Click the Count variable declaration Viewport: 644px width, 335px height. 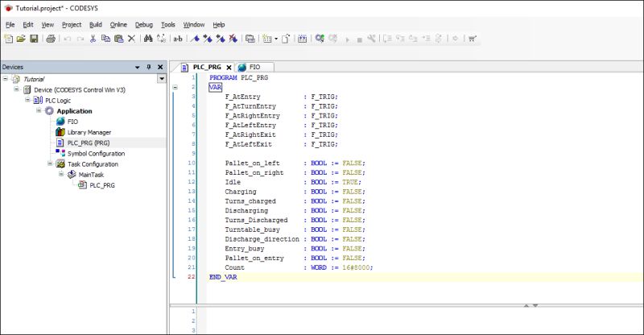pyautogui.click(x=299, y=267)
